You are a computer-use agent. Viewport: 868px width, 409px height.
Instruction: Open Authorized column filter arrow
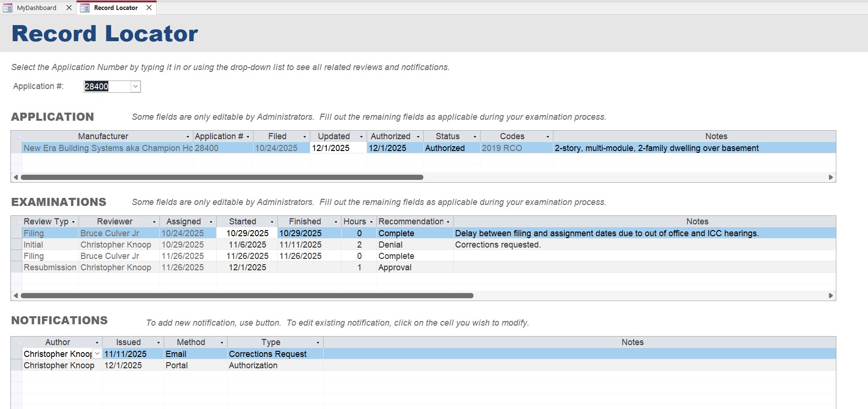pyautogui.click(x=418, y=137)
